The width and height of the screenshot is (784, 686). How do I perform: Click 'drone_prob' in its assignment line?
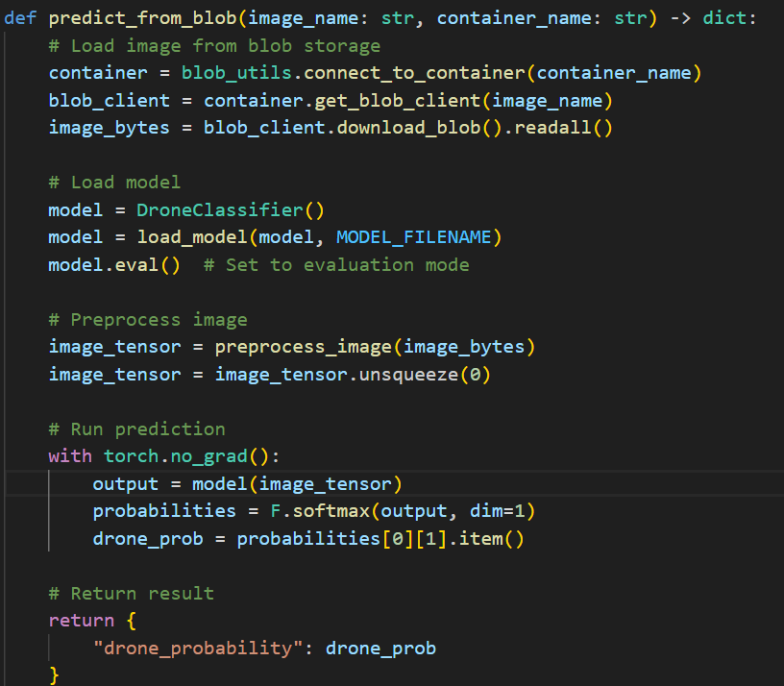148,539
